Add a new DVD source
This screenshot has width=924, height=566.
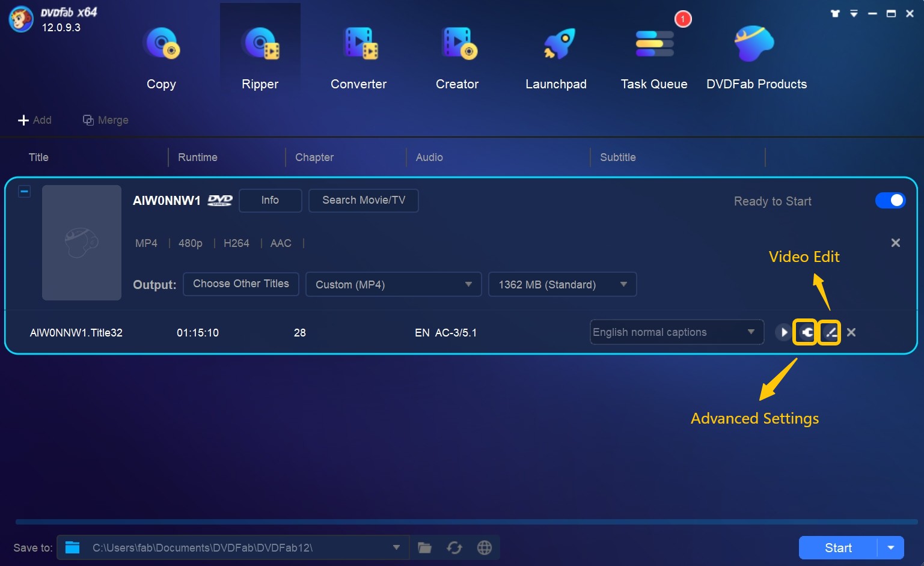pos(35,120)
